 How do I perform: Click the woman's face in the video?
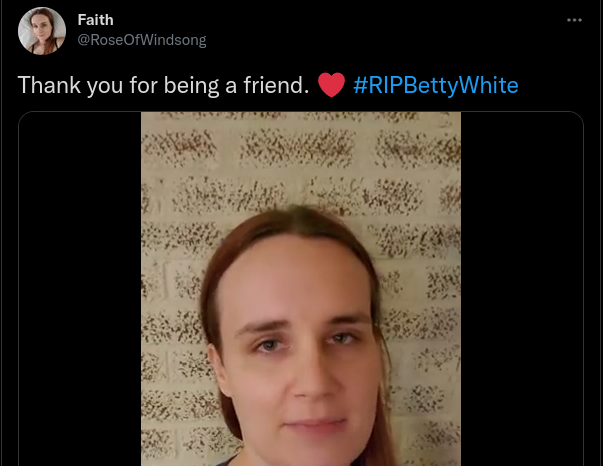(300, 346)
